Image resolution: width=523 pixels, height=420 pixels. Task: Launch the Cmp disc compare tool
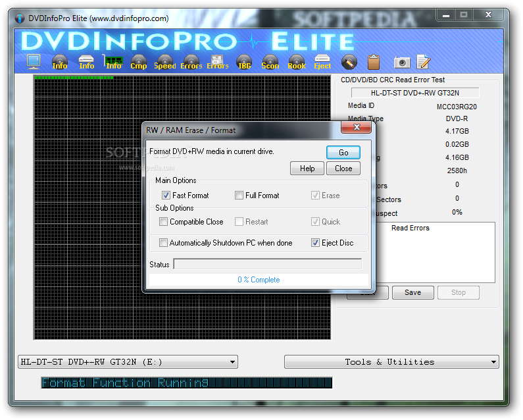138,62
